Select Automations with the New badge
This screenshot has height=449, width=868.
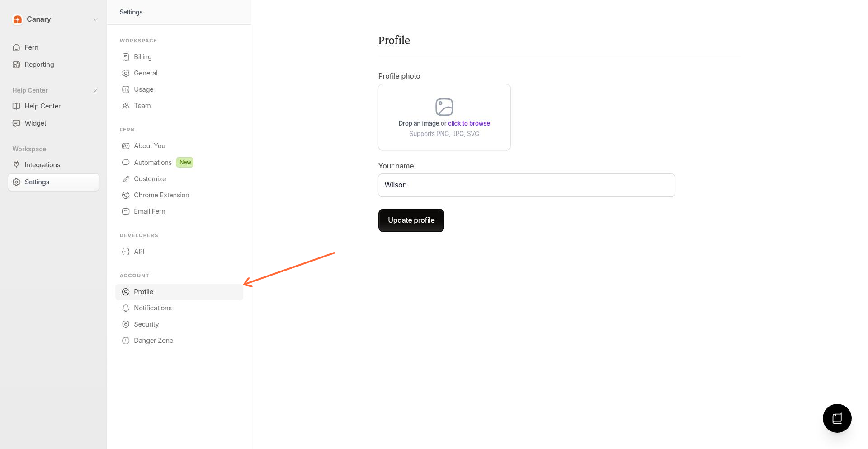(x=153, y=162)
